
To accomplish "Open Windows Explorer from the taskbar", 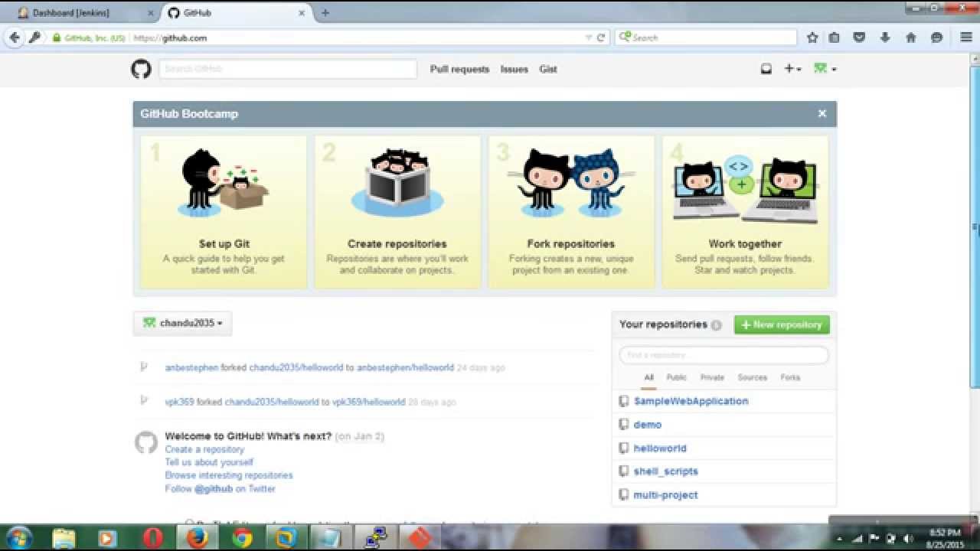I will pos(64,539).
